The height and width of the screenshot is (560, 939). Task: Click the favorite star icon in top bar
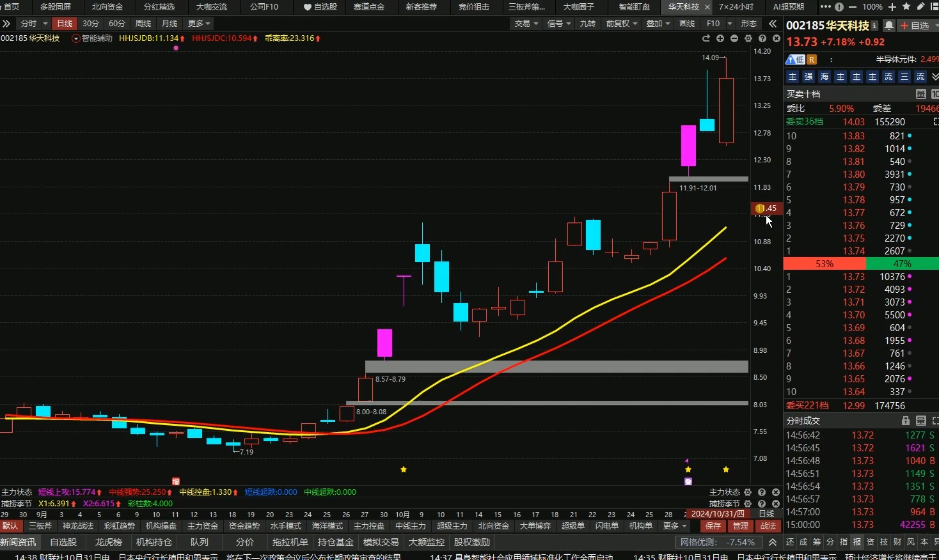click(906, 6)
